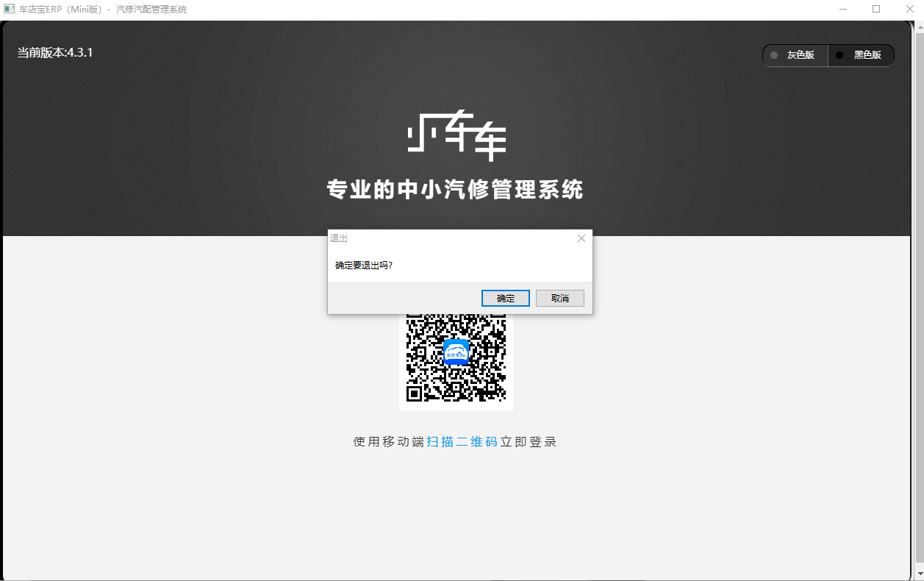The width and height of the screenshot is (924, 581).
Task: Click the 专业的中小汽修管理系统 slogan text
Action: [x=455, y=189]
